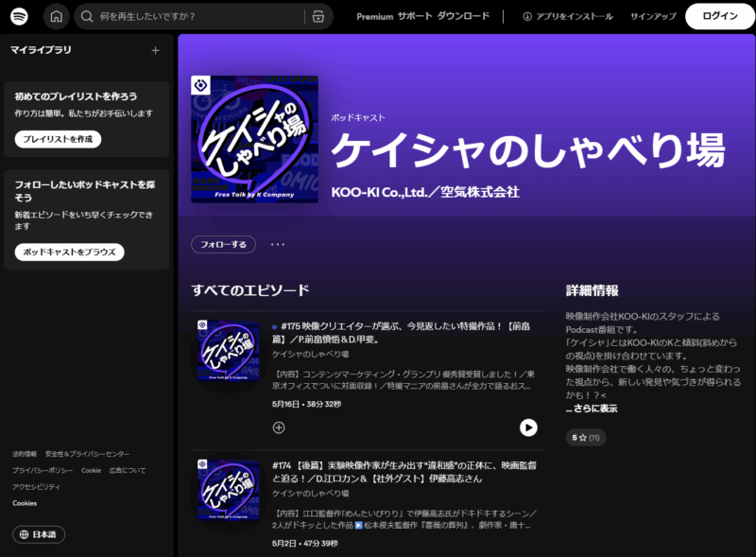Image resolution: width=756 pixels, height=557 pixels.
Task: Click ポッドキャストをブラウズ button
Action: tap(69, 252)
